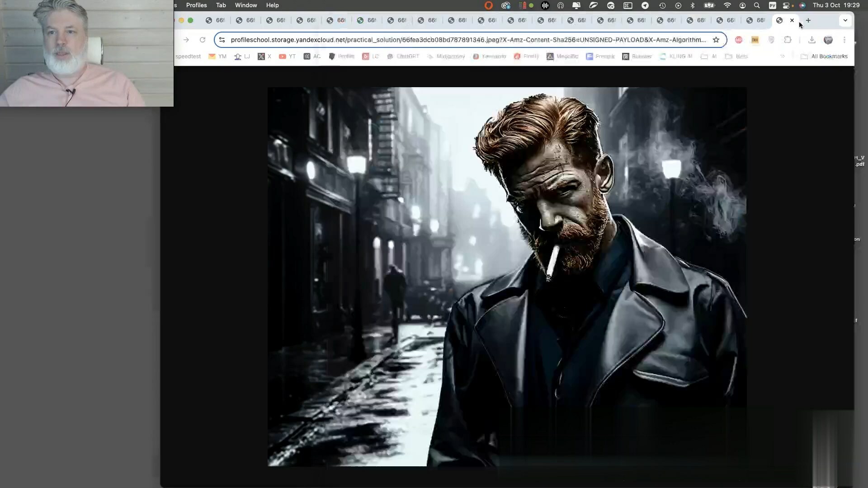Open the browser profile avatar
868x488 pixels.
click(828, 40)
